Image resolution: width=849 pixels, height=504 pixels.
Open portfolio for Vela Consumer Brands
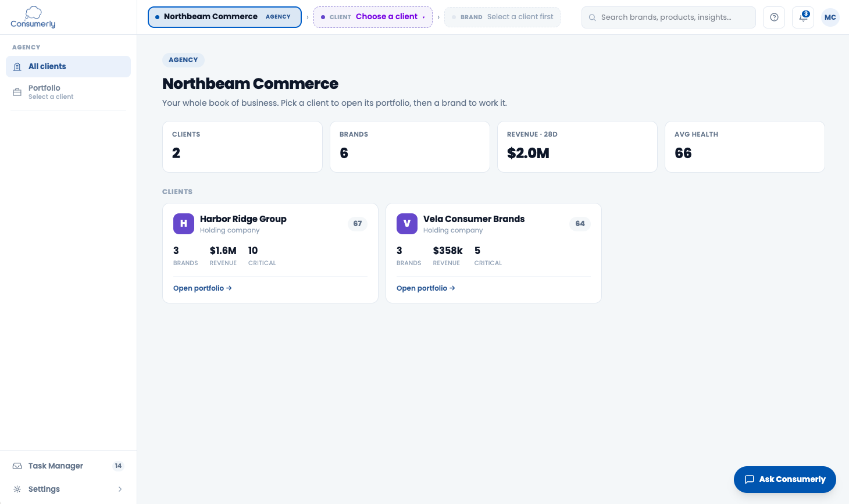(x=426, y=288)
